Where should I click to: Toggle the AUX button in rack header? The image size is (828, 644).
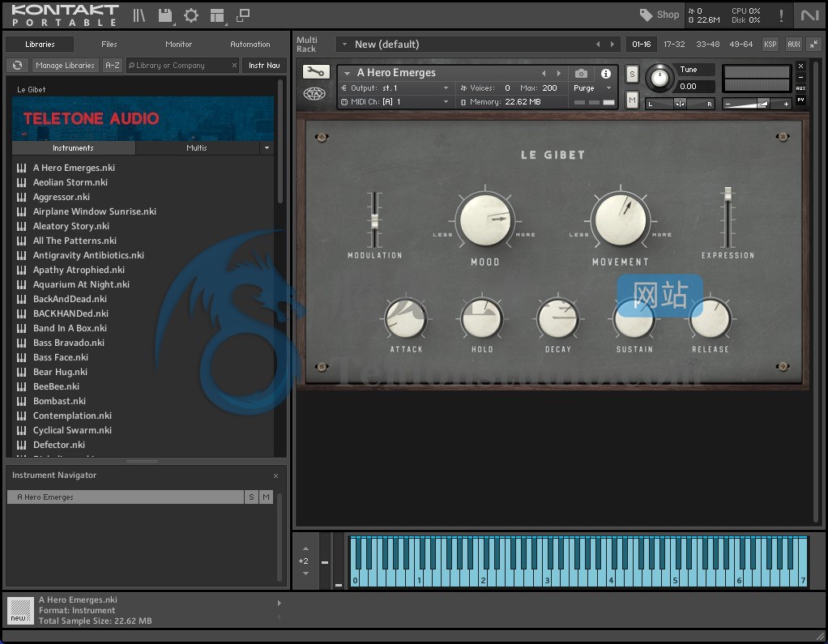794,45
